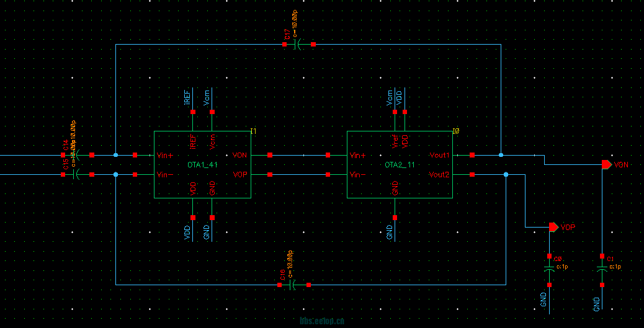The height and width of the screenshot is (328, 644).
Task: Click the I1 instance name label
Action: (253, 131)
